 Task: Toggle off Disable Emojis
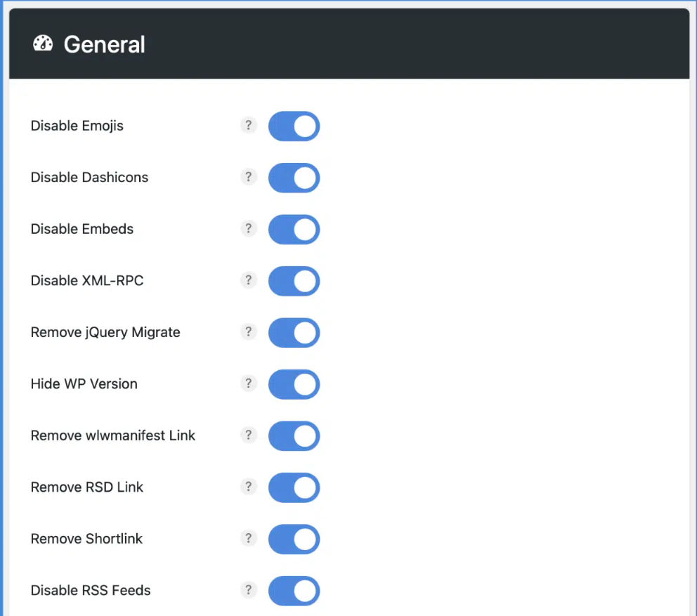tap(294, 126)
